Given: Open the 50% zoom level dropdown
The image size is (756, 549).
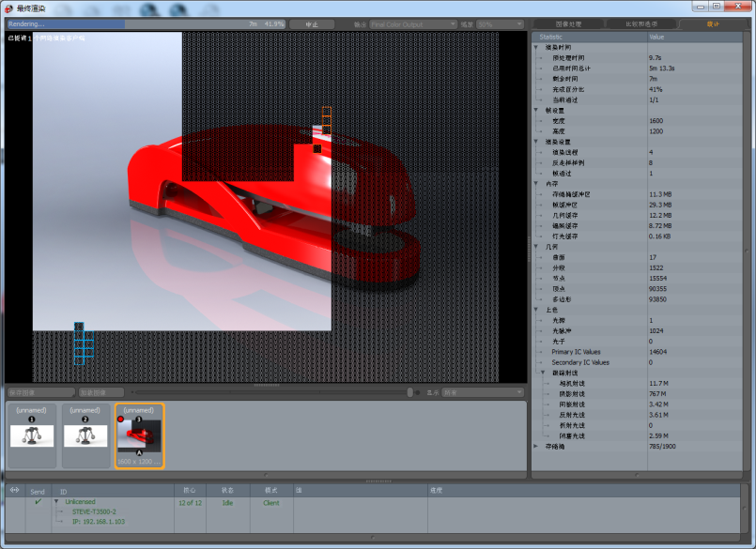Looking at the screenshot, I should [500, 24].
